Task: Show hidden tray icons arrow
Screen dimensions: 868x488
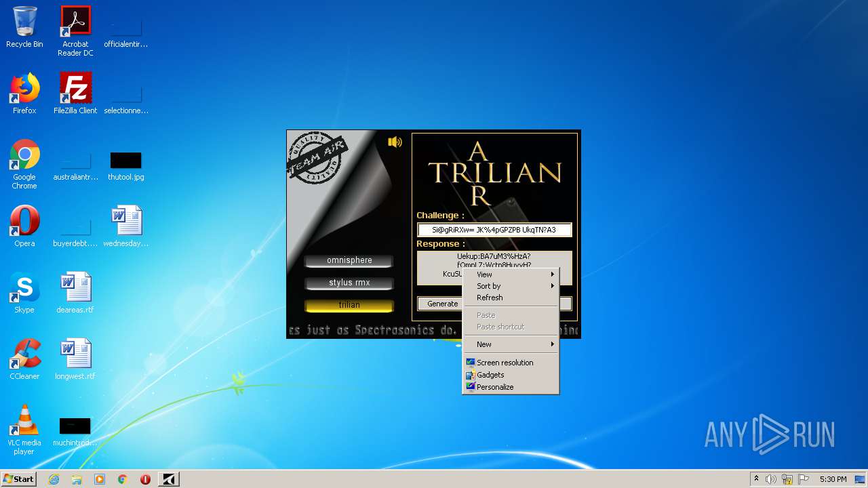Action: (756, 479)
